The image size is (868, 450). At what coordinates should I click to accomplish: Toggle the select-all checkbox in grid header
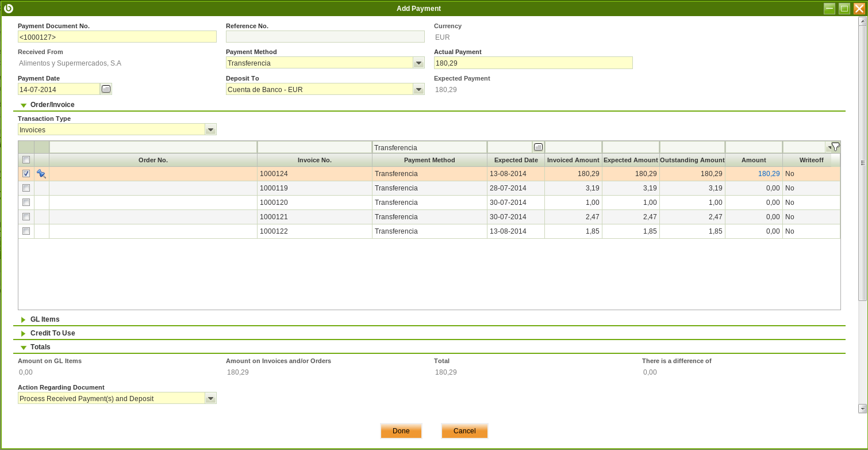pyautogui.click(x=26, y=160)
